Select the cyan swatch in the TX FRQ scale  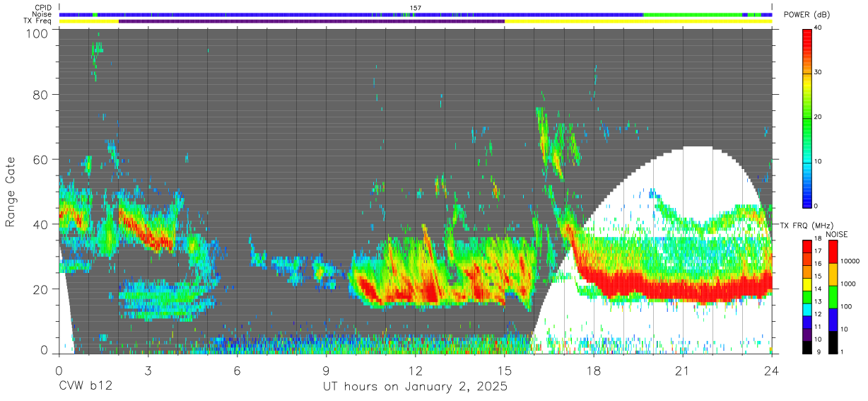point(807,311)
